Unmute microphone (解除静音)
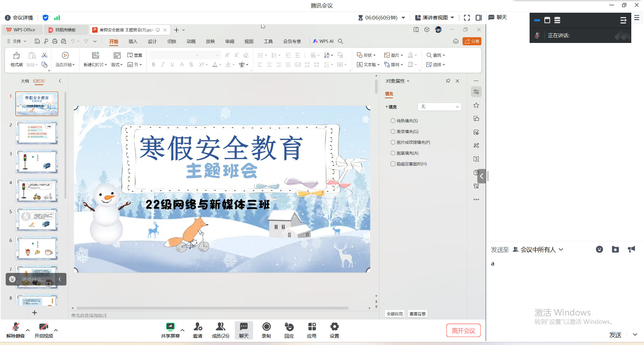This screenshot has height=345, width=644. (x=15, y=330)
